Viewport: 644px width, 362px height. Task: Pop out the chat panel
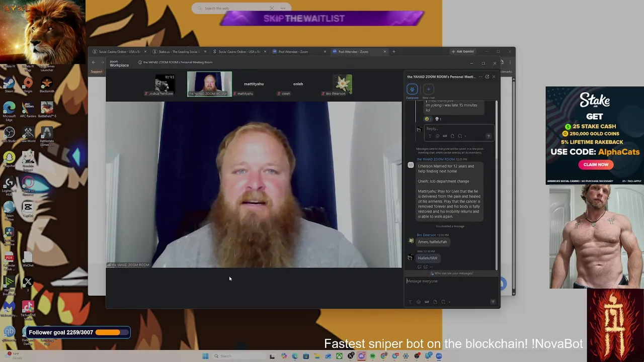point(487,76)
